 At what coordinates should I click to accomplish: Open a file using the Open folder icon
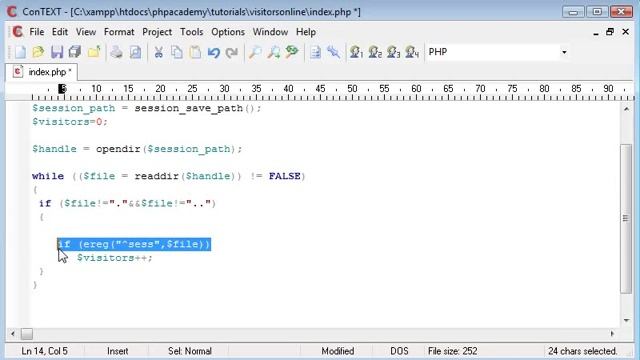38,52
